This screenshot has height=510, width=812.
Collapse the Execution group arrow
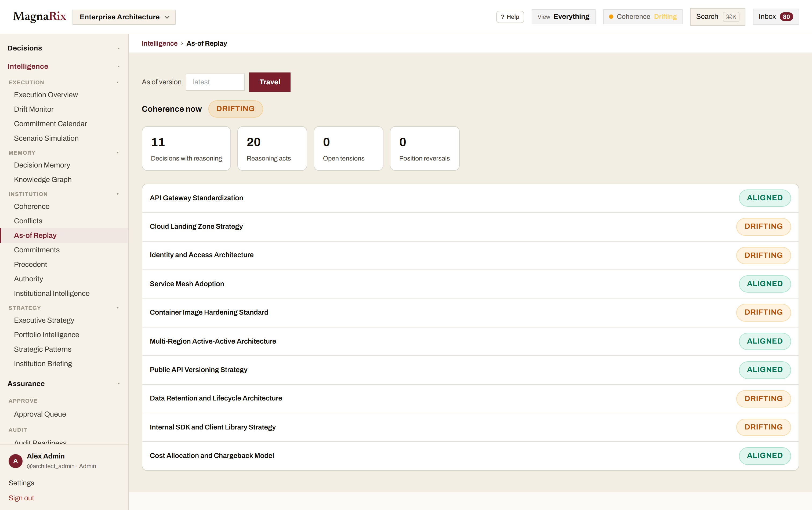click(x=118, y=82)
